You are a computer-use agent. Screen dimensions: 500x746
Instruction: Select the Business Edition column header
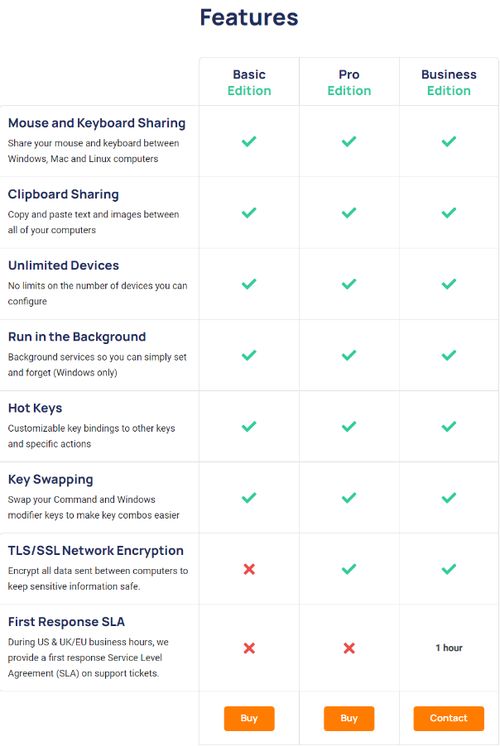[x=449, y=82]
